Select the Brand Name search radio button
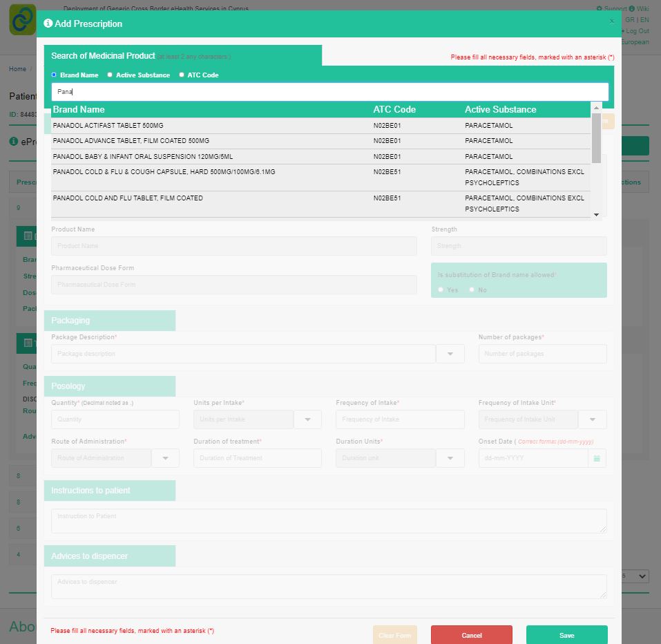 click(54, 75)
